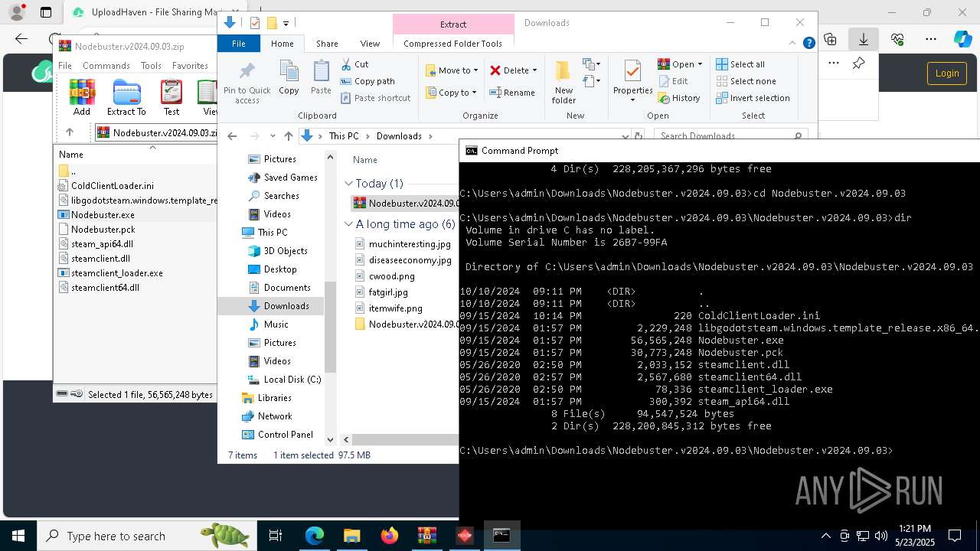Click Select none in the ribbon
This screenshot has width=980, height=551.
point(746,81)
